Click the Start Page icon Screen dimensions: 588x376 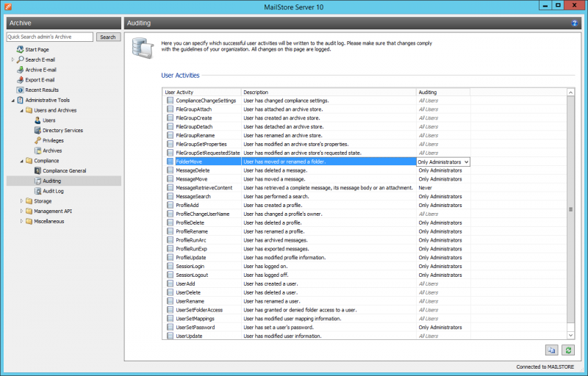pyautogui.click(x=21, y=49)
